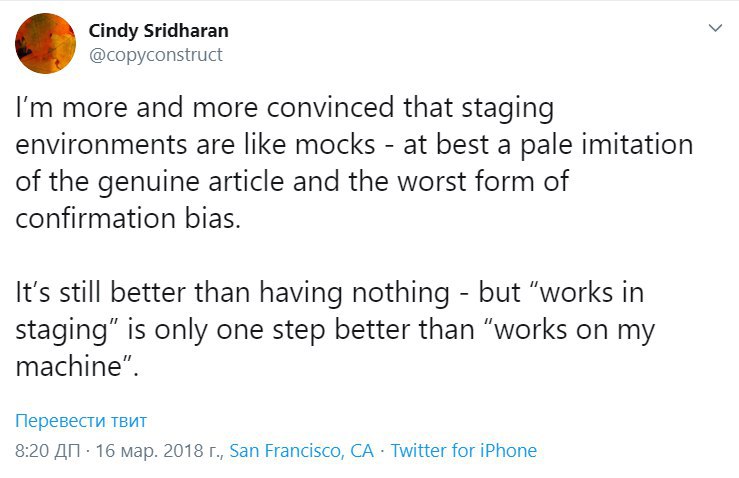Click the Перевести твит translate link
739x478 pixels.
point(81,420)
